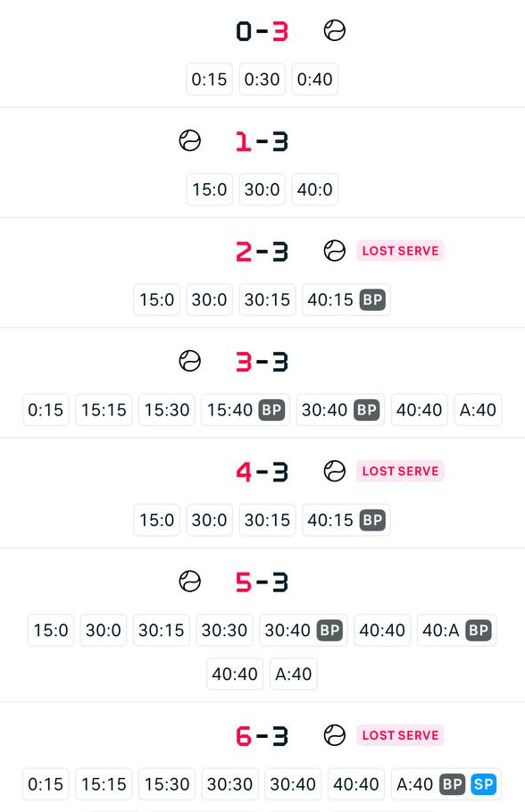Select the 0:40 point chip under 0-3
This screenshot has width=525, height=812.
click(x=315, y=80)
